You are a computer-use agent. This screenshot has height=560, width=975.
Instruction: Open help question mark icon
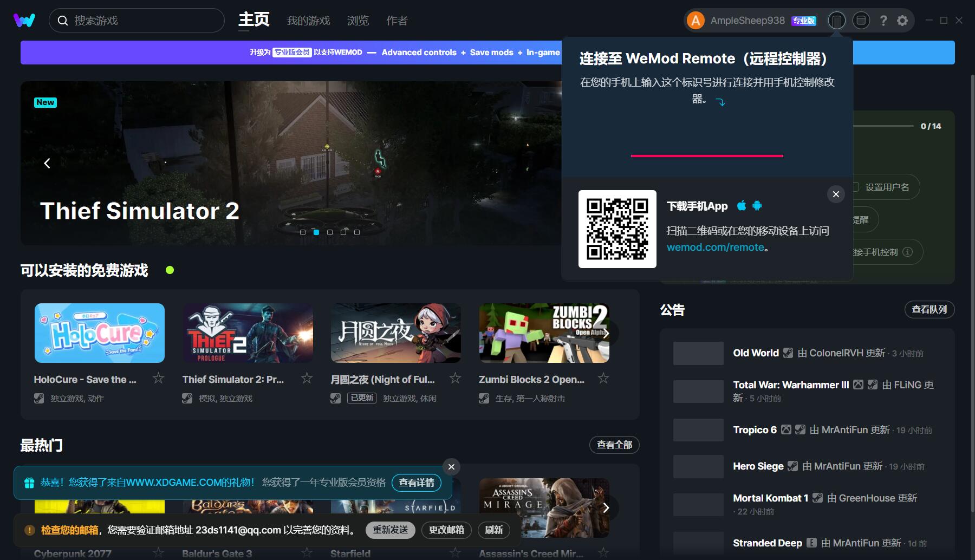coord(883,21)
